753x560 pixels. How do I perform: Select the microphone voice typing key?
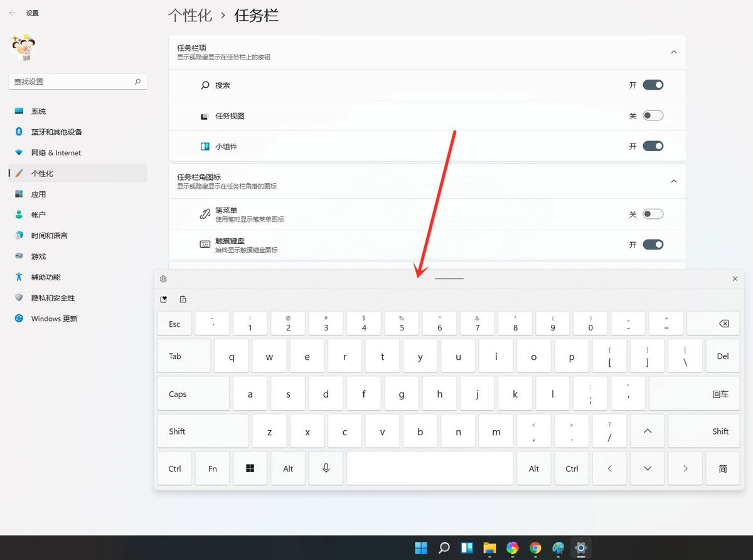click(326, 468)
